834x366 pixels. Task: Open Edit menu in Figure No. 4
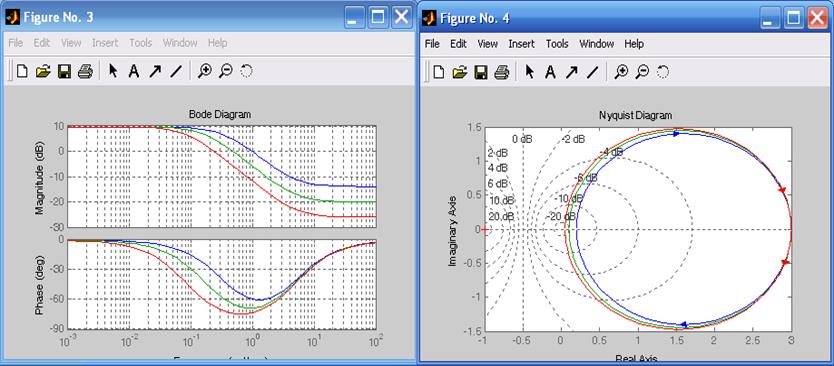458,44
